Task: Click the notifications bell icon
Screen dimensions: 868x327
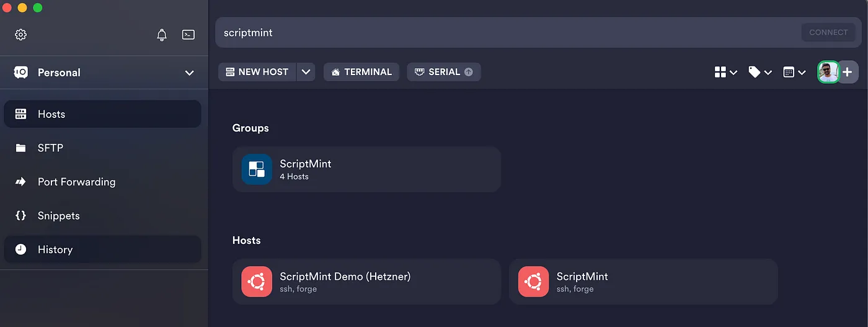Action: [x=162, y=35]
